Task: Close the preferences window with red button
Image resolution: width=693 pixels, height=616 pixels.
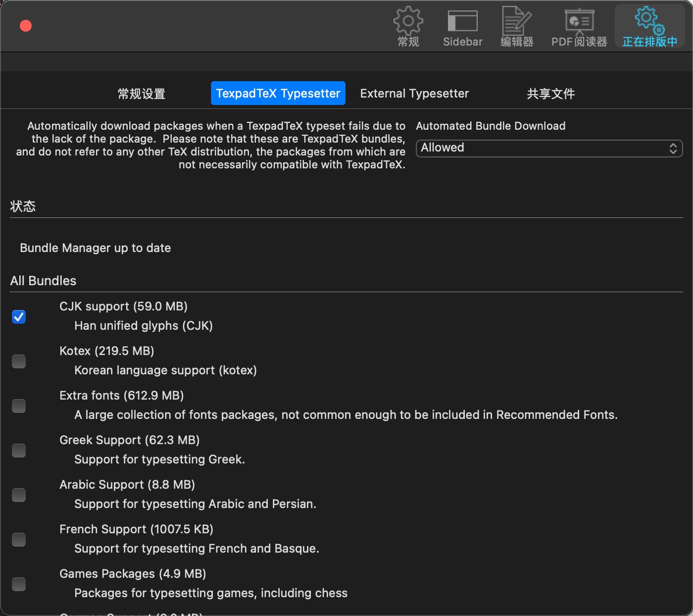Action: 26,26
